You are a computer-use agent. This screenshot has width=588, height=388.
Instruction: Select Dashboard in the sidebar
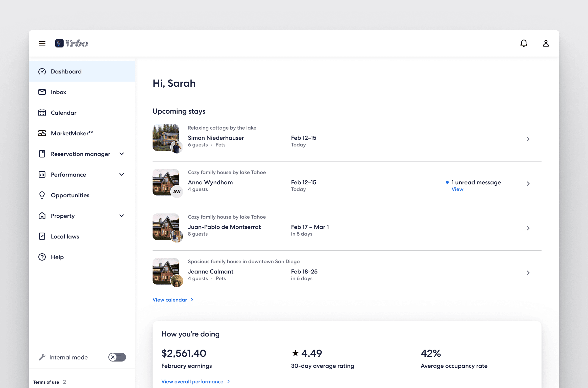(x=66, y=71)
